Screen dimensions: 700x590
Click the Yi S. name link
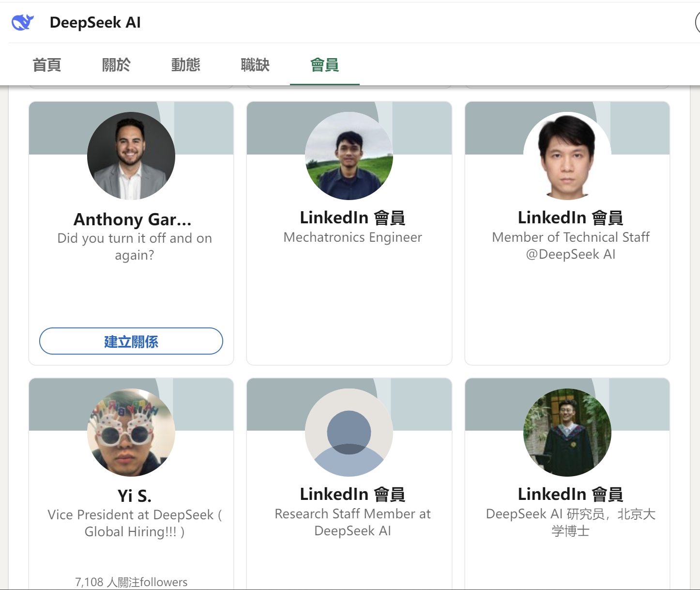pyautogui.click(x=134, y=496)
